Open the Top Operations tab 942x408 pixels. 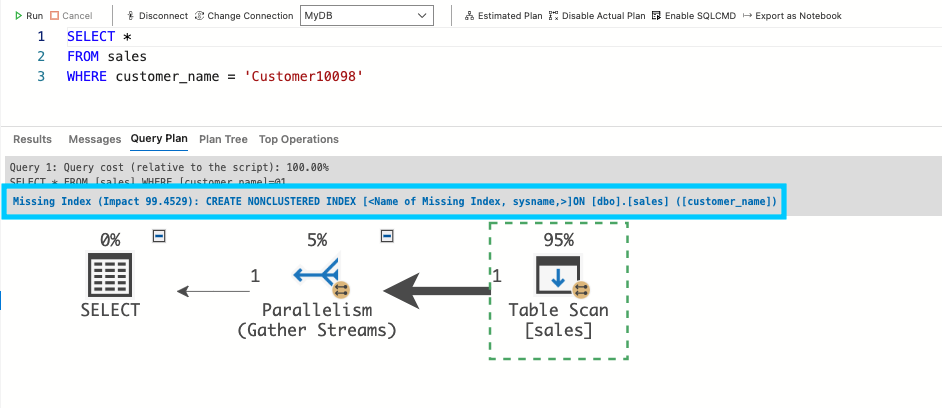click(x=298, y=139)
